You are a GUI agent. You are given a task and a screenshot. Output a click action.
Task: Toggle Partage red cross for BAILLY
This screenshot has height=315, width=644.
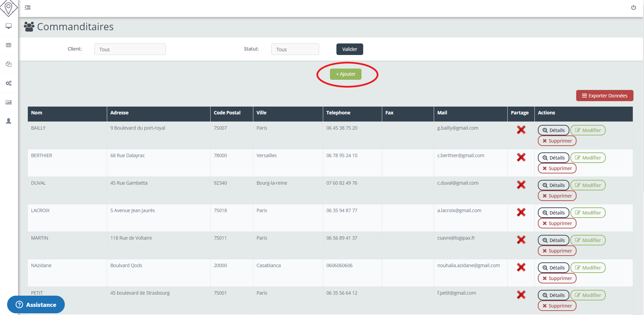click(x=521, y=130)
